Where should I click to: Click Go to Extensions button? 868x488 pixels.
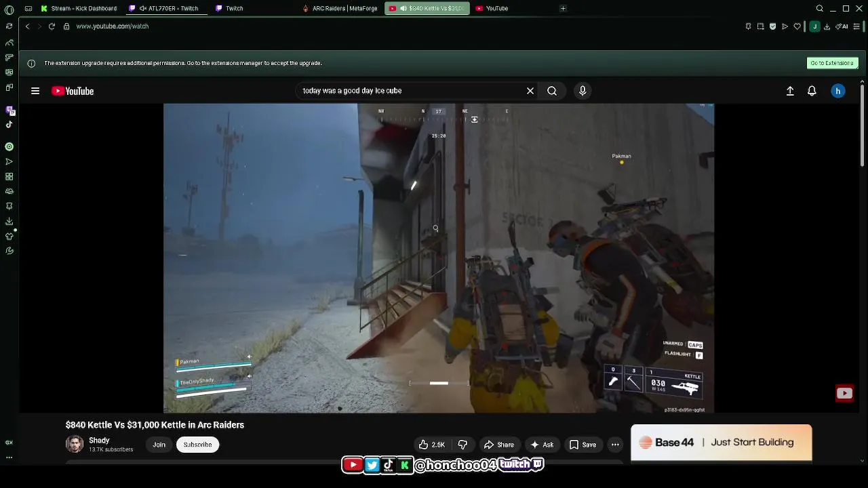click(x=833, y=63)
